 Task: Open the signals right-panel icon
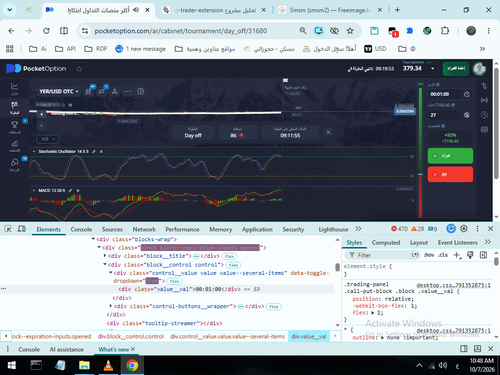pyautogui.click(x=484, y=100)
